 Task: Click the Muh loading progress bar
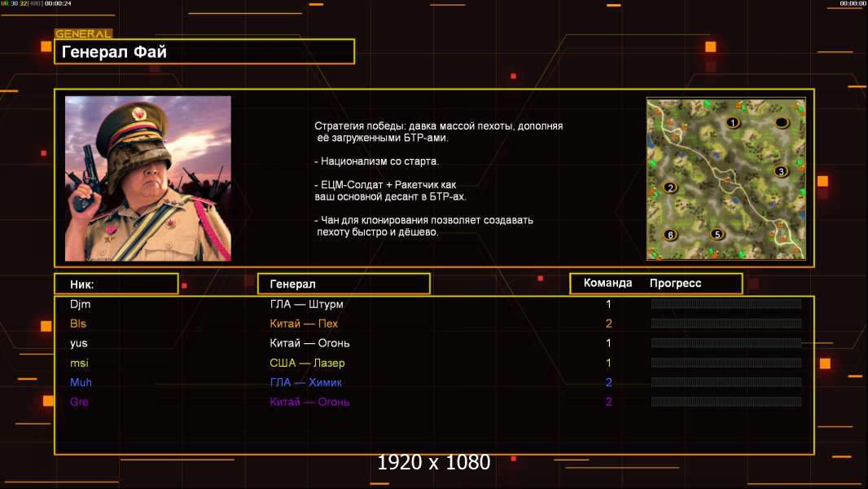[x=726, y=382]
